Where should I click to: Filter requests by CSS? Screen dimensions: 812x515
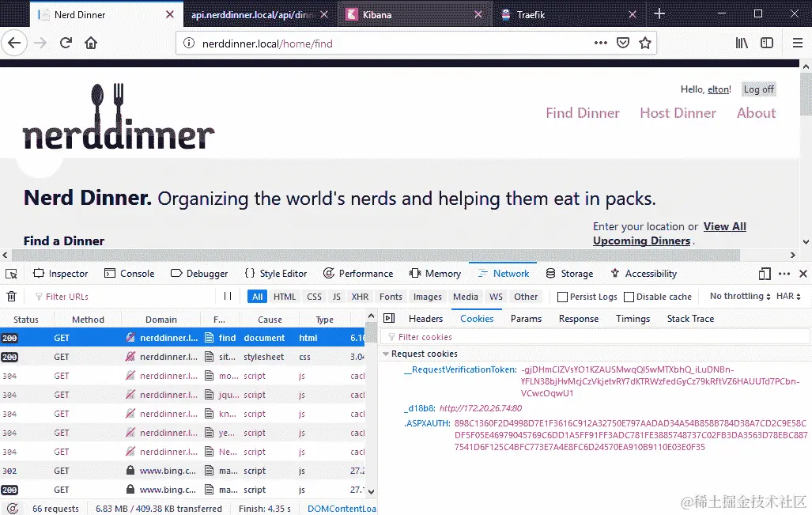click(315, 297)
